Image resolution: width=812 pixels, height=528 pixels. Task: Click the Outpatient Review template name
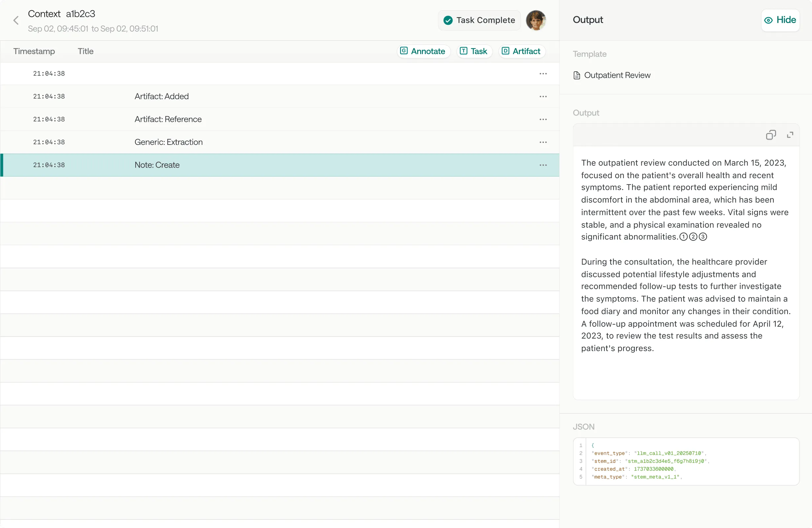coord(617,75)
